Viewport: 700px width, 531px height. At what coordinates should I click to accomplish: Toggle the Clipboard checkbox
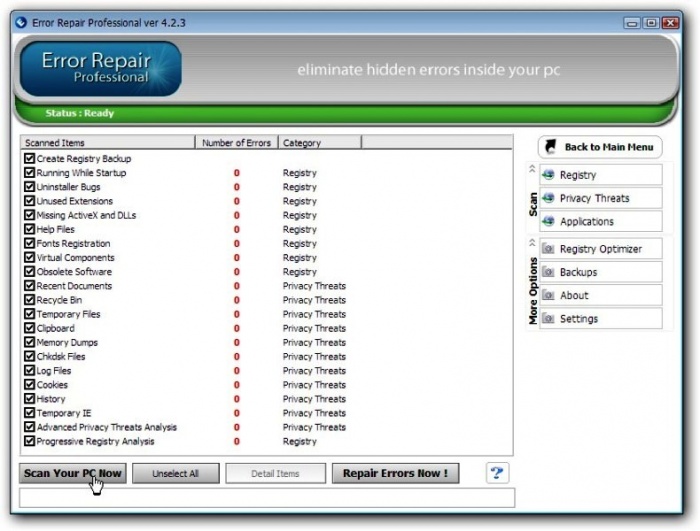coord(29,328)
